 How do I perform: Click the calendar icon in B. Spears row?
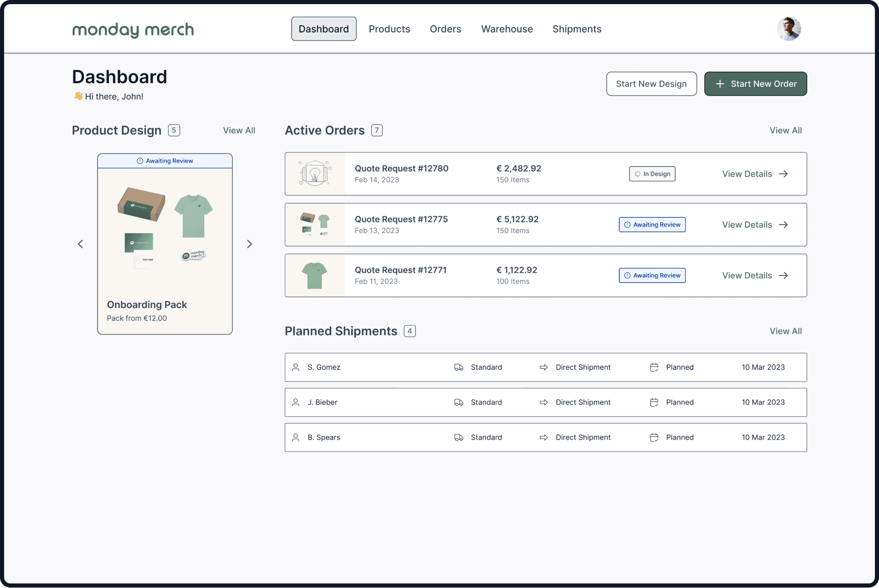click(654, 438)
